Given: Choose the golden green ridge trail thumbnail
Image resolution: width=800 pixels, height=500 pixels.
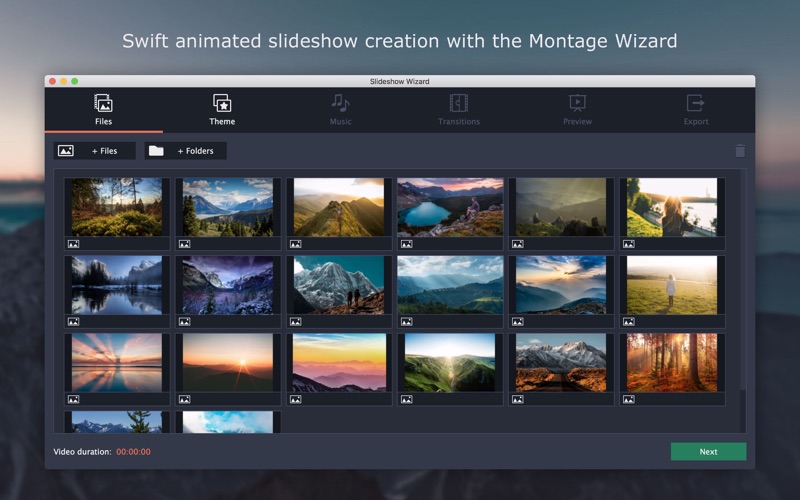Looking at the screenshot, I should click(339, 207).
